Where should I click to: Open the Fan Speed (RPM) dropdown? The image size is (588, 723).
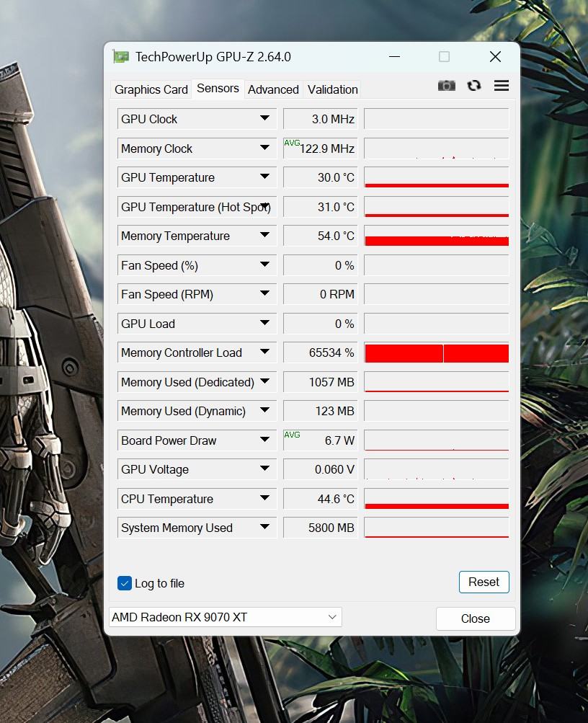pyautogui.click(x=264, y=293)
